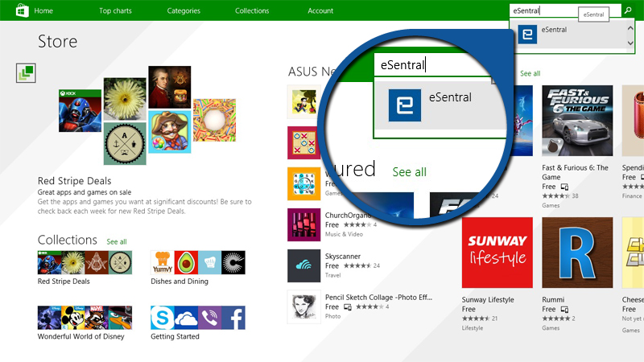The width and height of the screenshot is (644, 362).
Task: Open the cowboy farmer game tile
Action: pyautogui.click(x=170, y=131)
